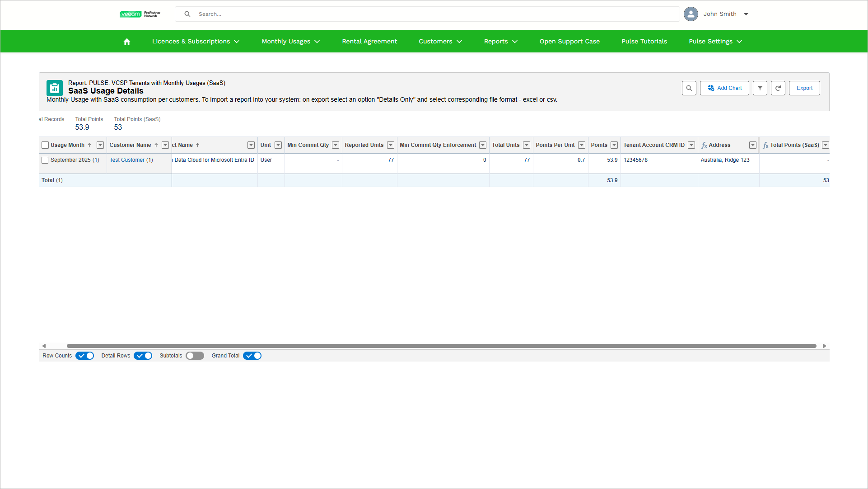Click the report search magnifier icon
This screenshot has height=489, width=868.
pyautogui.click(x=689, y=88)
